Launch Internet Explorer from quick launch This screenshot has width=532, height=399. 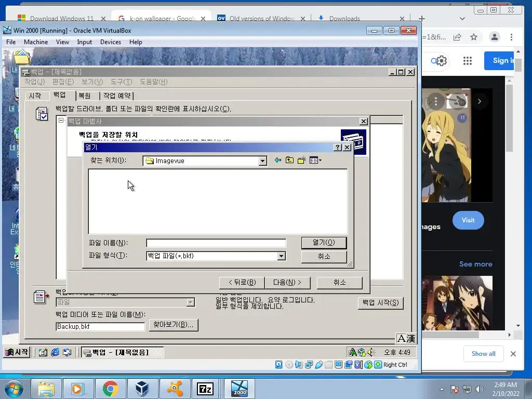[x=55, y=353]
